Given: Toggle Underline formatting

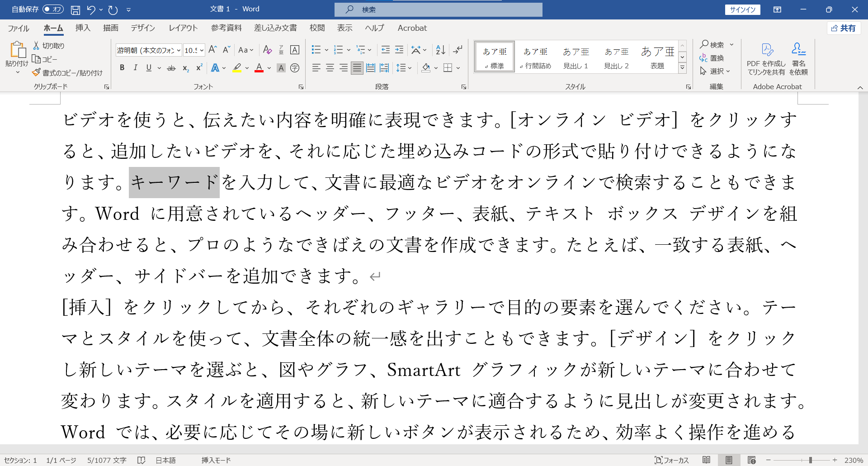Looking at the screenshot, I should [x=149, y=68].
